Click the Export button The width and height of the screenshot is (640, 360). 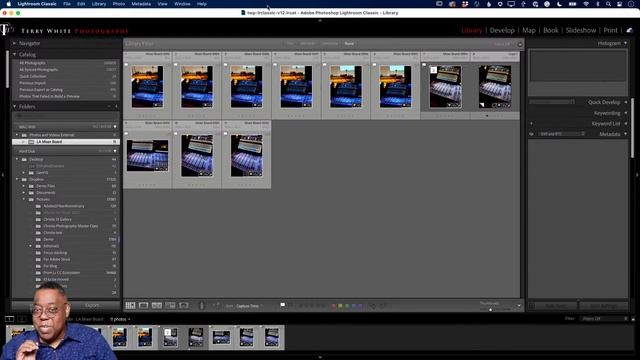(x=92, y=305)
